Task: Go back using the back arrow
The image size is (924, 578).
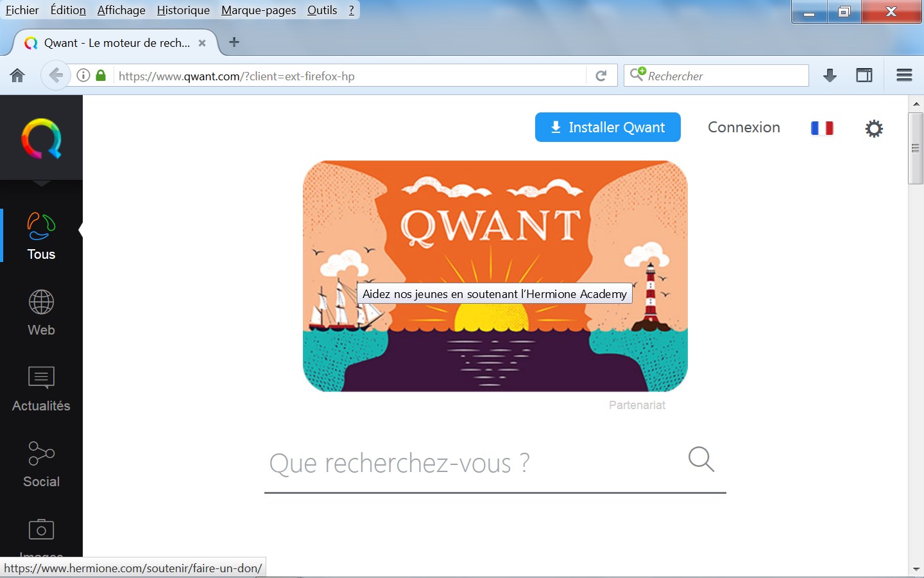Action: click(x=55, y=76)
